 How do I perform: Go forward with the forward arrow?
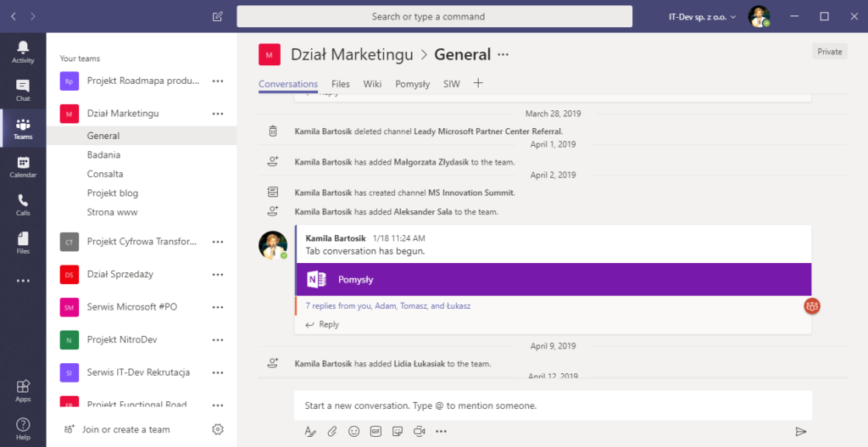(x=33, y=17)
